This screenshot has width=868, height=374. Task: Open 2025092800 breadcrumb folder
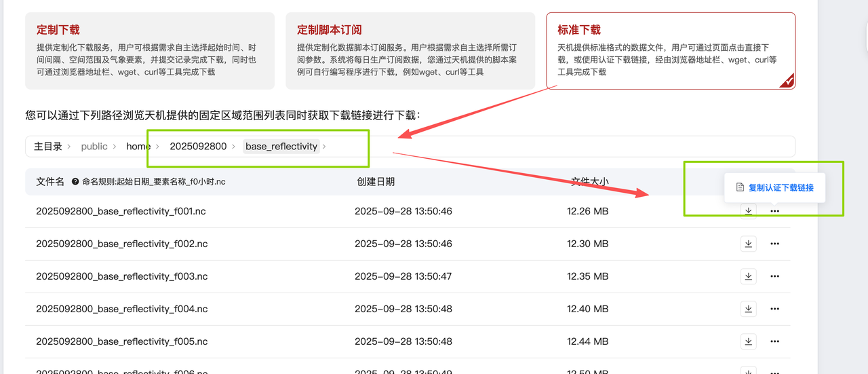pos(198,147)
